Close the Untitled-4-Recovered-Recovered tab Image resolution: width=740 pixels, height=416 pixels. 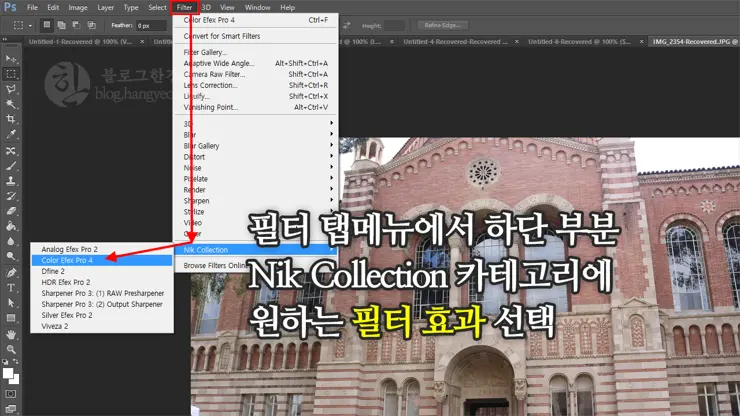coord(516,42)
